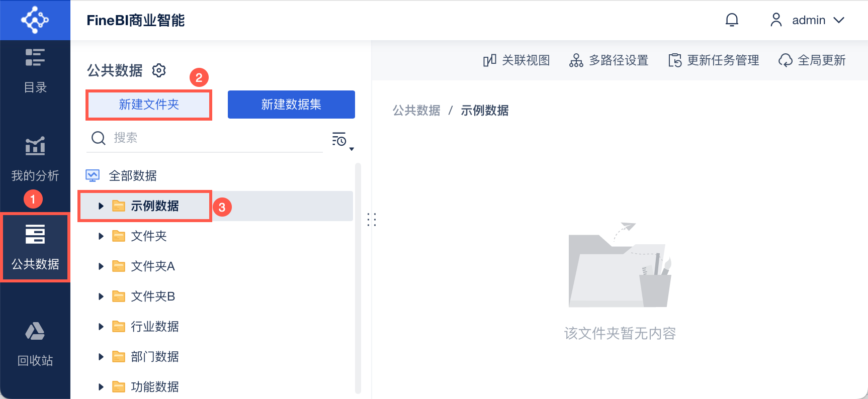Image resolution: width=868 pixels, height=399 pixels.
Task: Open the sort order dropdown beside search
Action: (342, 140)
